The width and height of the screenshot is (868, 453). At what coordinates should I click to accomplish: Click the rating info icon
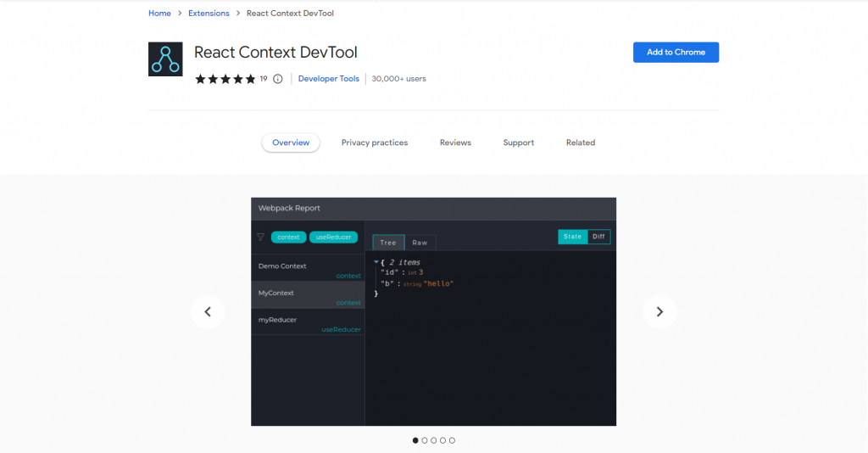tap(278, 79)
